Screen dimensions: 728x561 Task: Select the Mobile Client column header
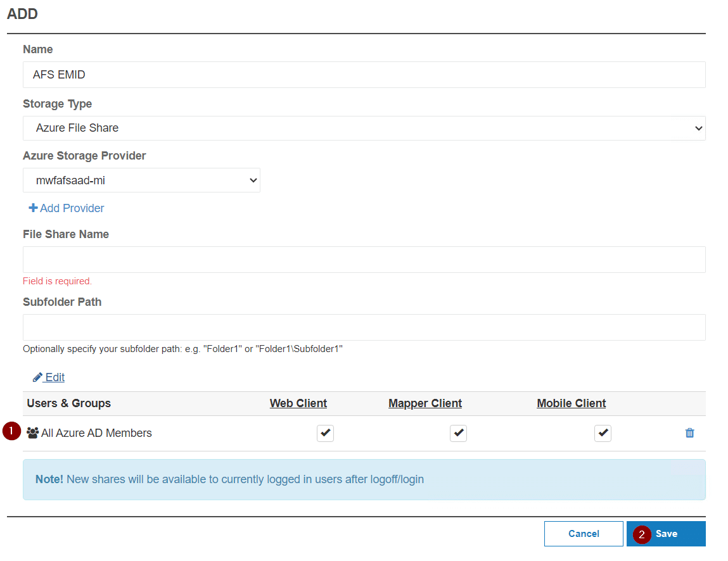571,403
